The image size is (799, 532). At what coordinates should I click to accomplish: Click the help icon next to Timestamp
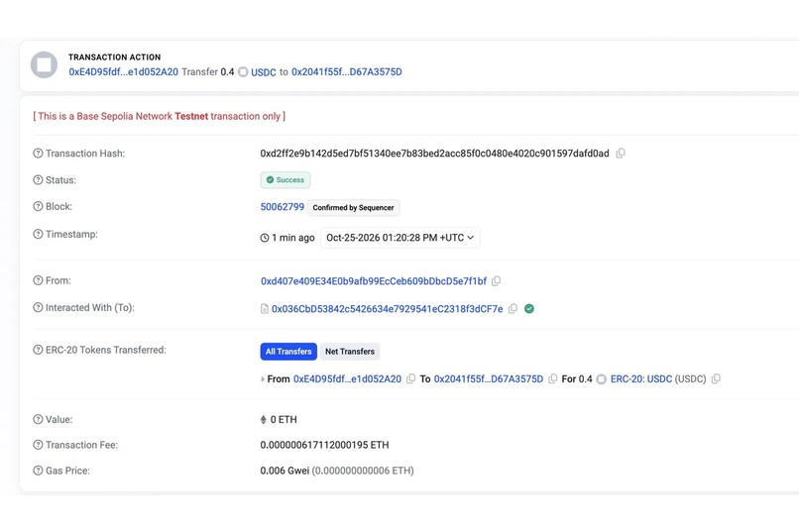pyautogui.click(x=38, y=234)
